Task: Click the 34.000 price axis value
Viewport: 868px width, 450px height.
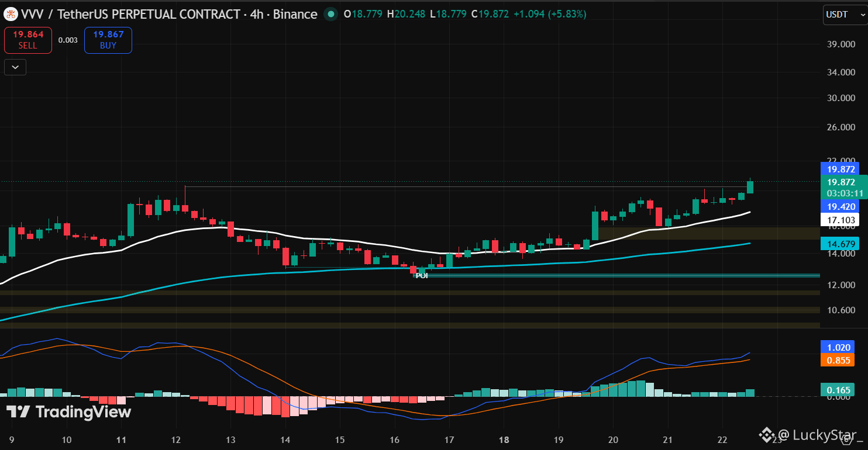Action: [x=842, y=72]
